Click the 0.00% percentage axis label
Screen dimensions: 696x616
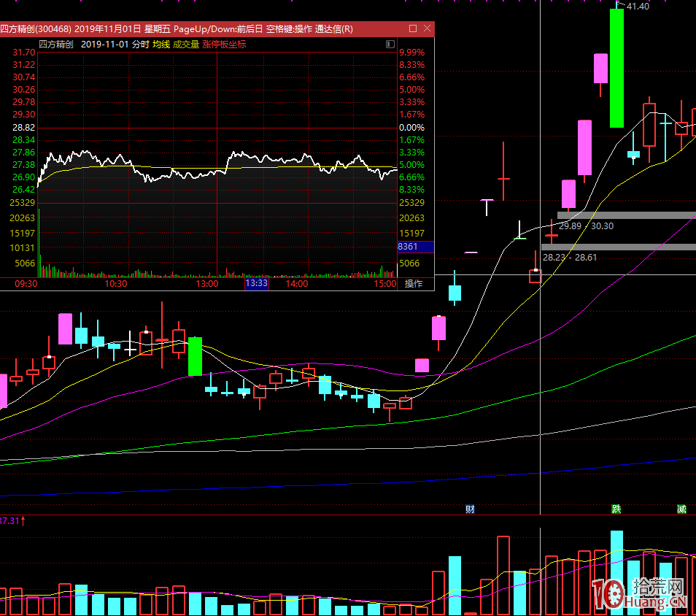pyautogui.click(x=412, y=128)
